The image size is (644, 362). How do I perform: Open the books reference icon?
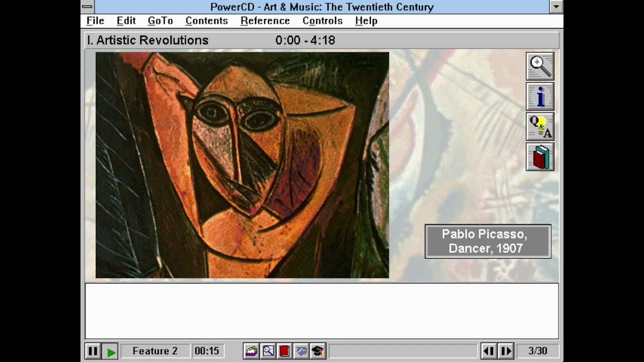coord(540,157)
